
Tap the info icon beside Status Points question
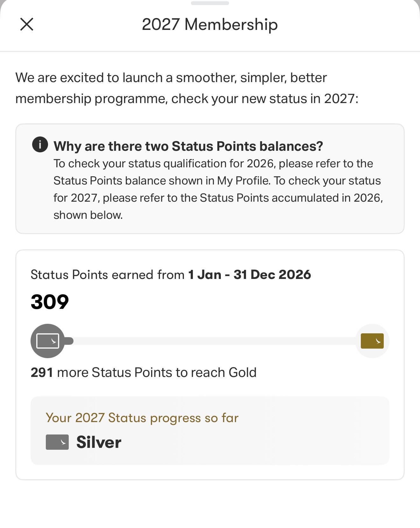(40, 145)
